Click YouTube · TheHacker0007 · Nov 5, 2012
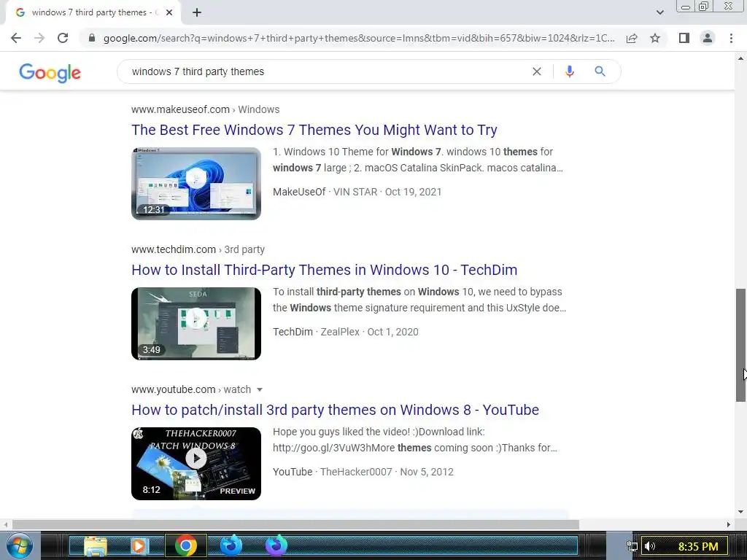 click(x=363, y=472)
